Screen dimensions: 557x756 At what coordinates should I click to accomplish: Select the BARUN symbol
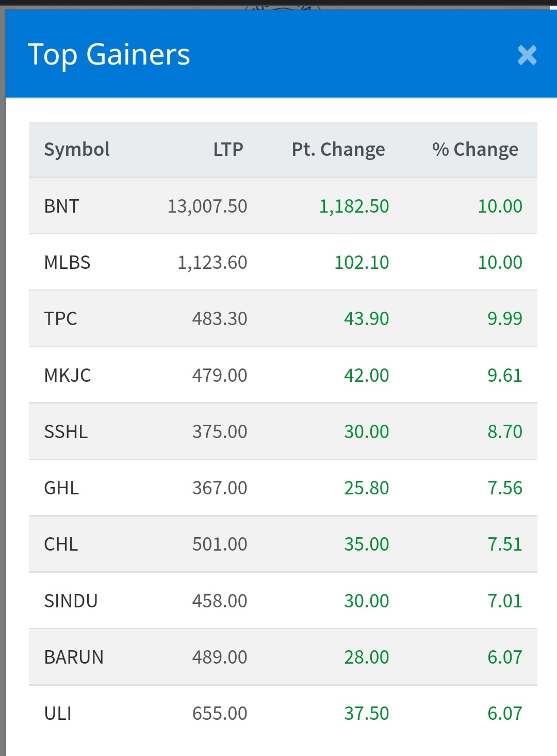74,657
